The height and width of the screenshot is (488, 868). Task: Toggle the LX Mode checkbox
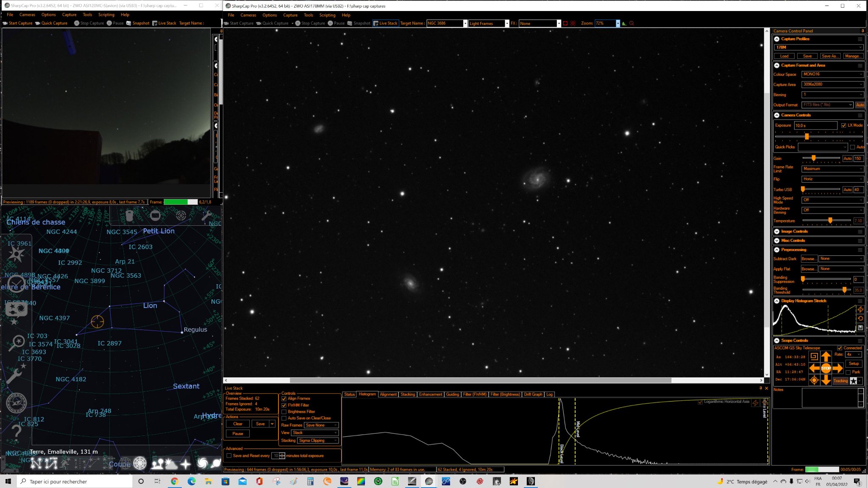pyautogui.click(x=843, y=125)
